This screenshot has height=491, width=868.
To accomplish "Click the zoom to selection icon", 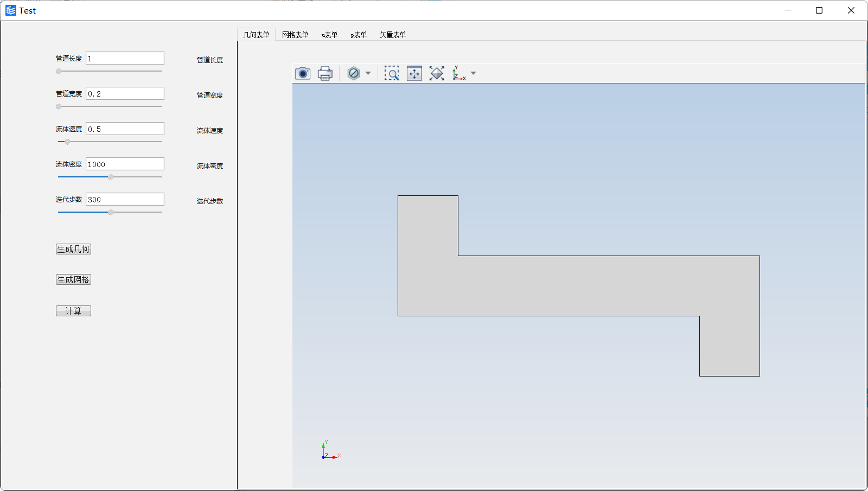I will (x=437, y=73).
